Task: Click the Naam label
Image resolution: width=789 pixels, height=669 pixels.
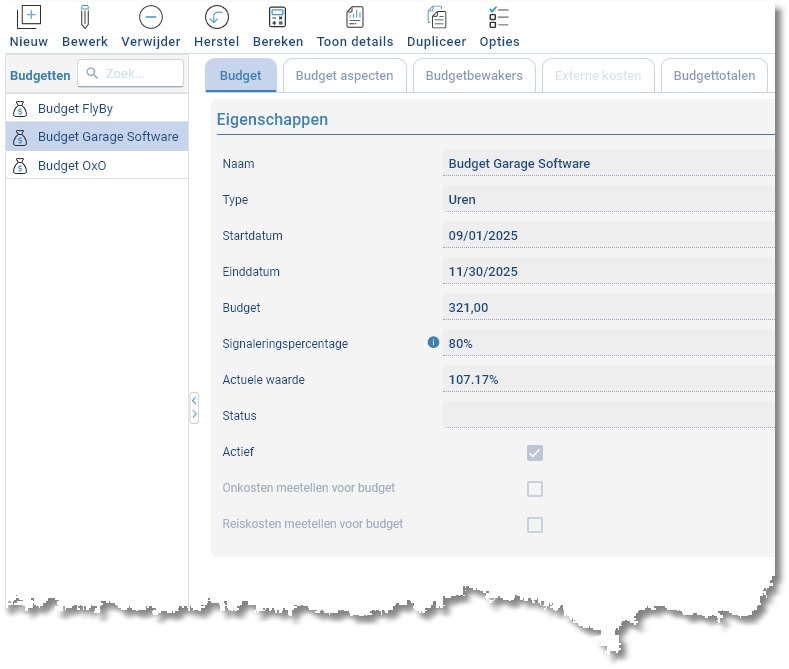Action: click(x=239, y=164)
